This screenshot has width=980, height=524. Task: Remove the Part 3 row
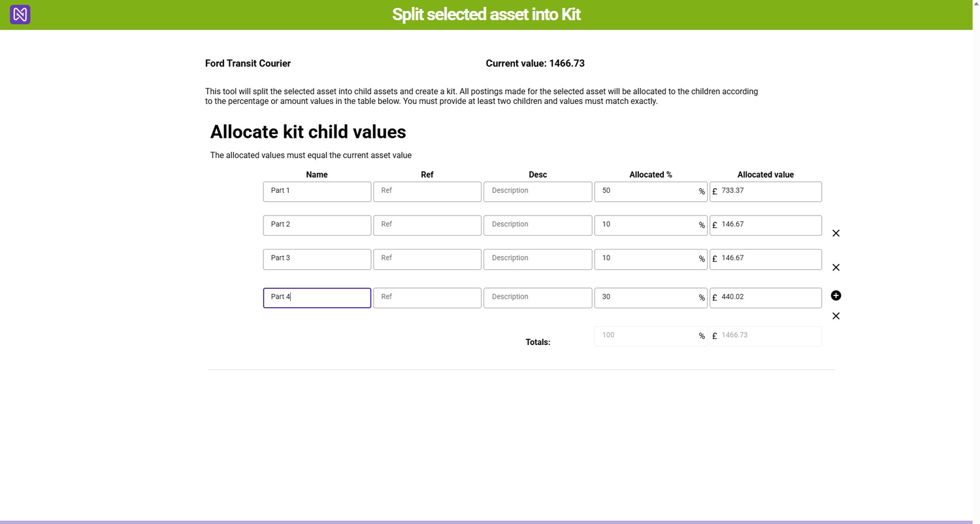pos(836,267)
